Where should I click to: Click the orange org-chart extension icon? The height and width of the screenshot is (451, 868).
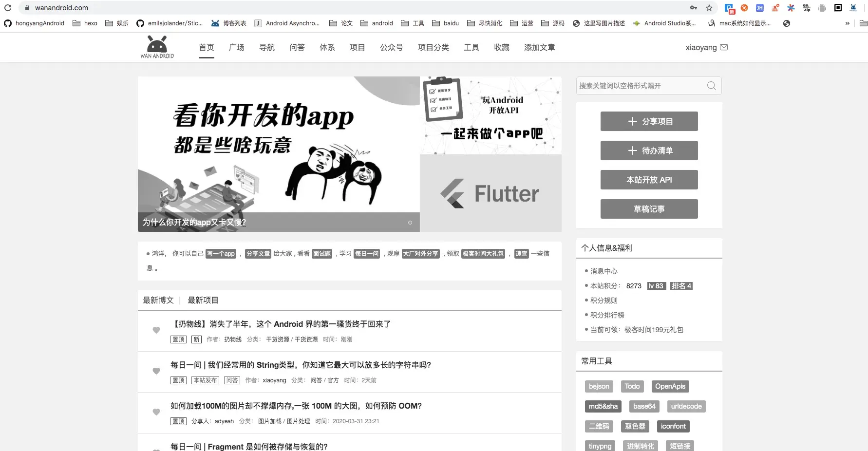pyautogui.click(x=775, y=8)
